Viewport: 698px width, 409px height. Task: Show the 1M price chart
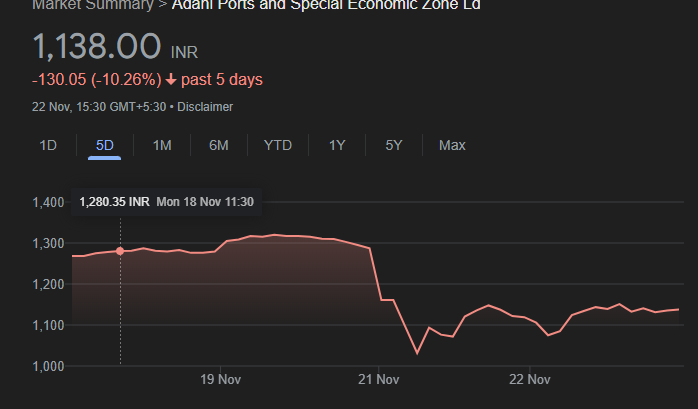pos(162,145)
